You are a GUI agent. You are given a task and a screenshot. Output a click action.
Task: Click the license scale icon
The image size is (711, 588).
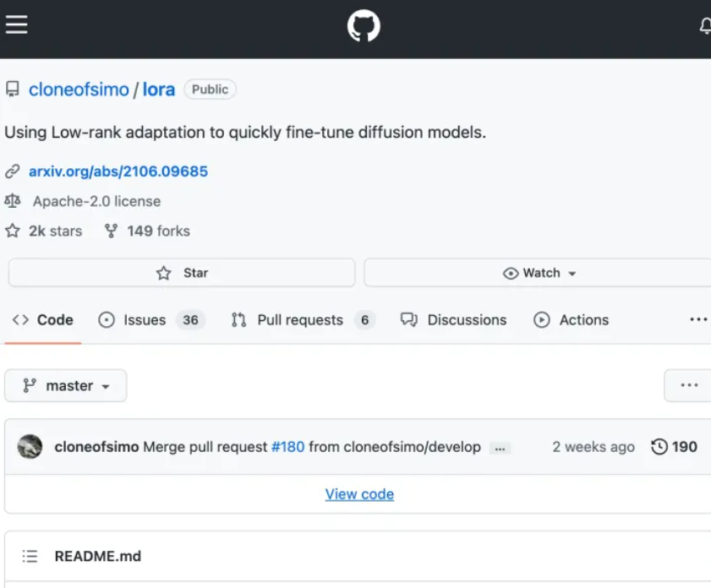13,201
